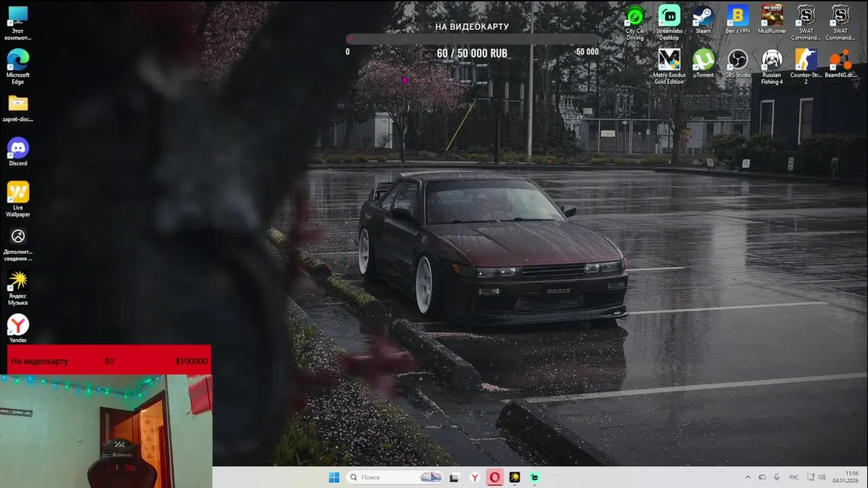The height and width of the screenshot is (488, 868).
Task: Select the Steam desktop icon
Action: 703,19
